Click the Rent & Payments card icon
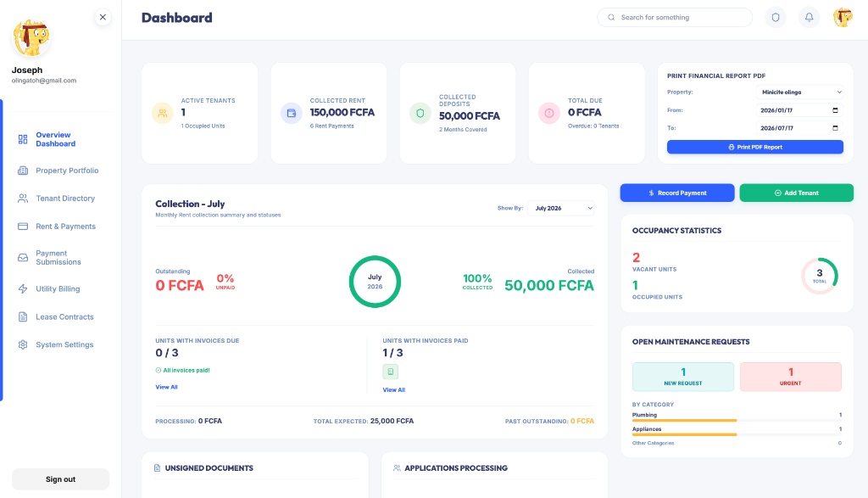868x498 pixels. 23,226
